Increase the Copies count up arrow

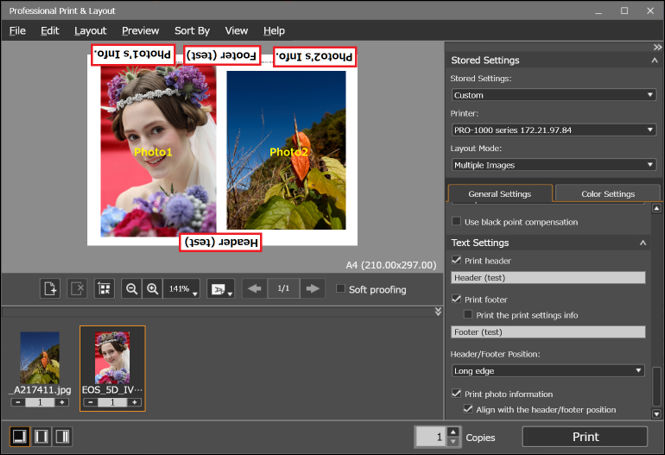coord(453,432)
